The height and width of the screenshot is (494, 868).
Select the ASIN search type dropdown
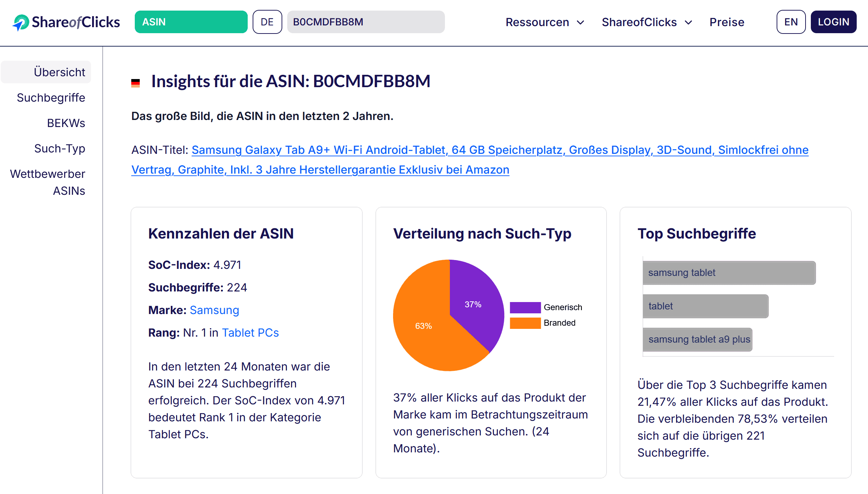click(x=191, y=22)
